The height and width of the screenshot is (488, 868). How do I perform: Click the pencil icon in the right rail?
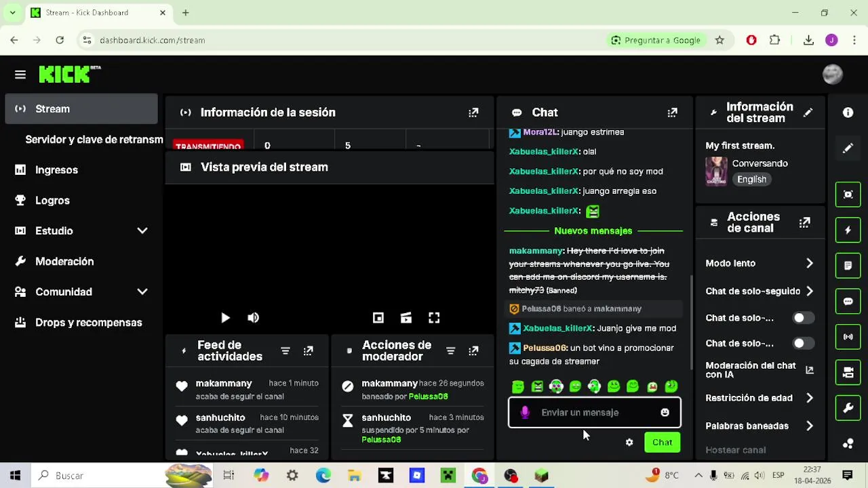point(848,148)
